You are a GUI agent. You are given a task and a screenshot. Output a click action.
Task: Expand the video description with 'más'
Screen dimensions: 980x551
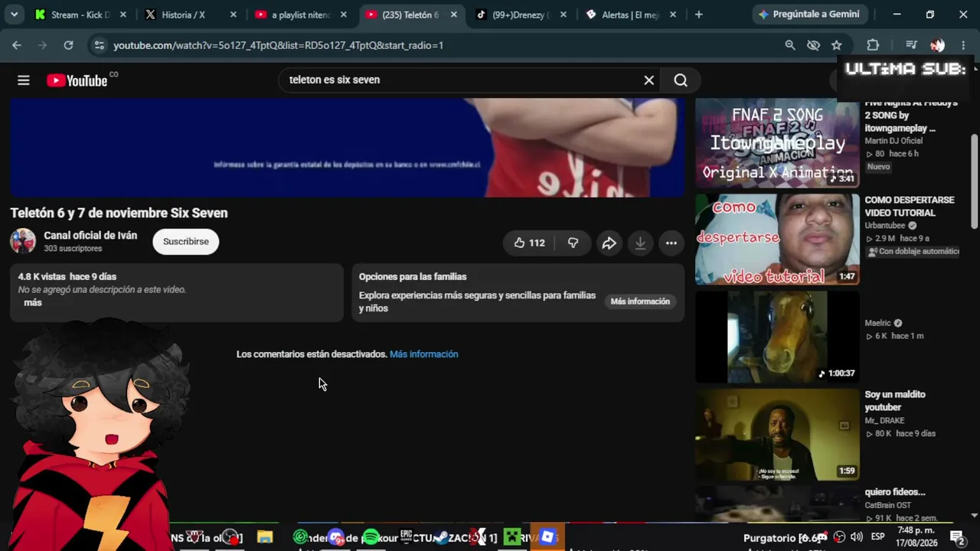click(33, 302)
